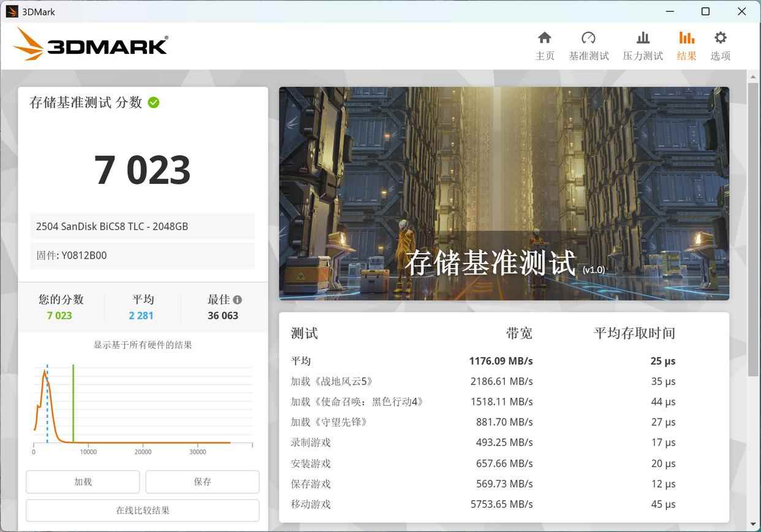Click 保存游戏 row label
The width and height of the screenshot is (761, 532).
pyautogui.click(x=311, y=484)
